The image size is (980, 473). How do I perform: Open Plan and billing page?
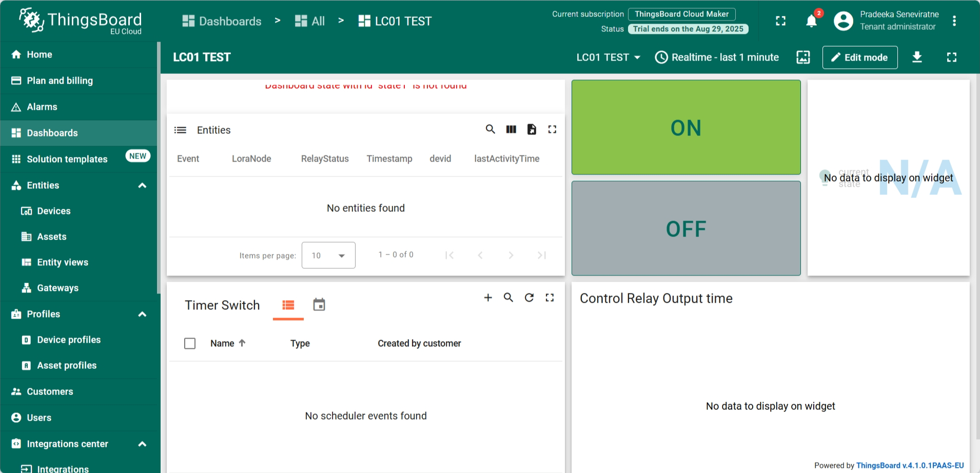(79, 81)
